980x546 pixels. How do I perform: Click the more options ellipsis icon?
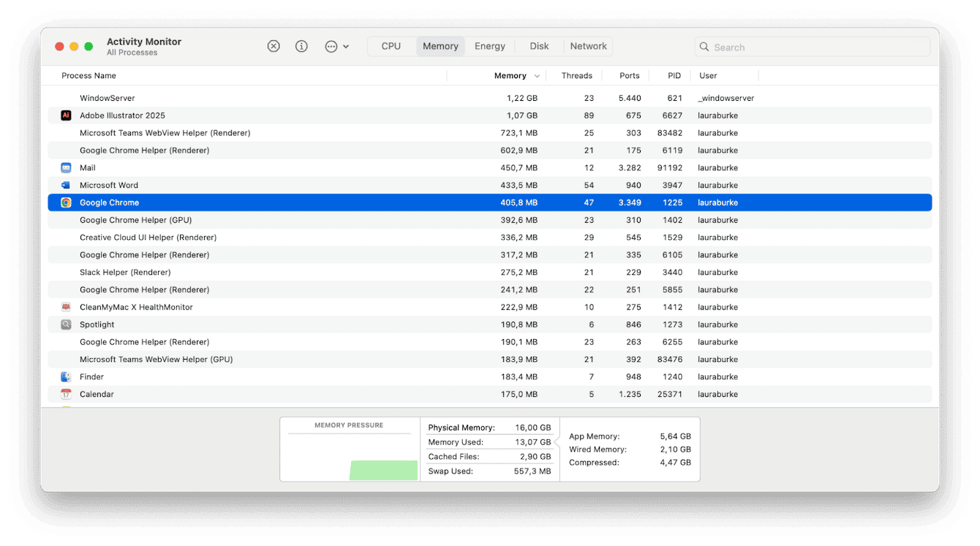(331, 45)
